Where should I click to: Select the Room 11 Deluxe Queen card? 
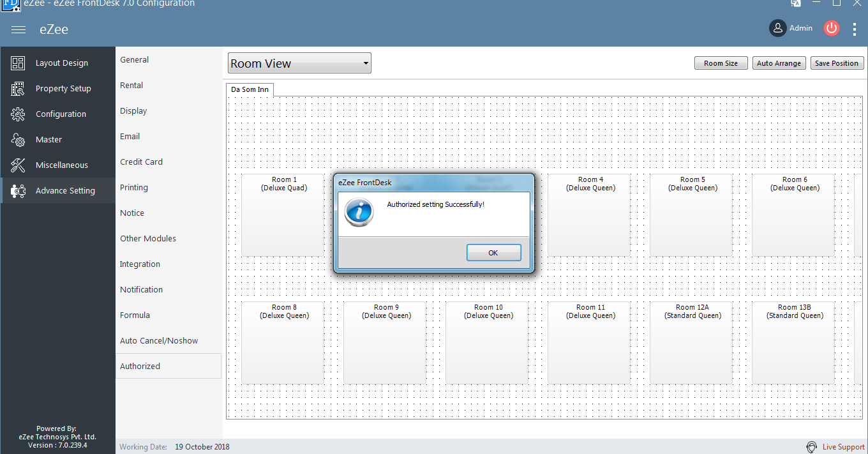point(589,343)
